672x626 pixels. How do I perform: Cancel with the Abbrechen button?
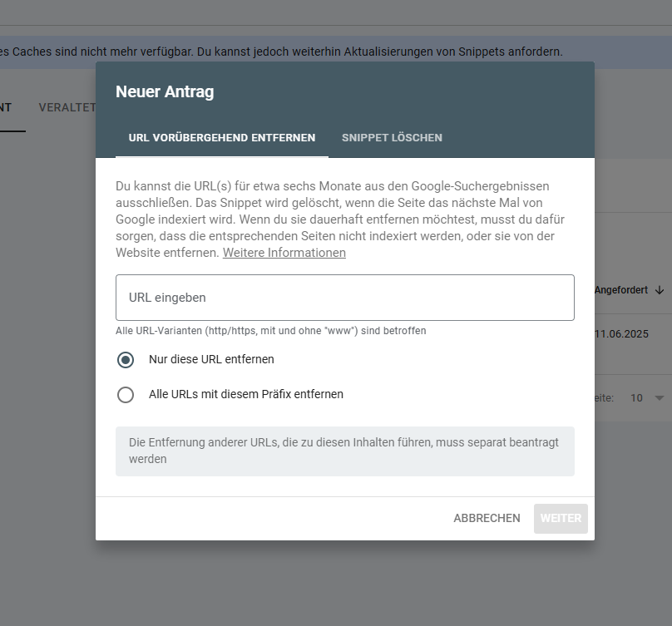click(x=487, y=518)
